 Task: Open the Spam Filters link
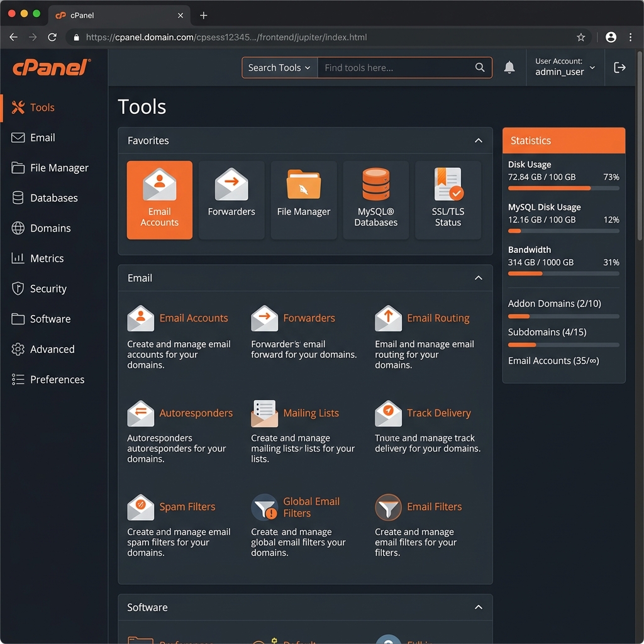(x=187, y=508)
